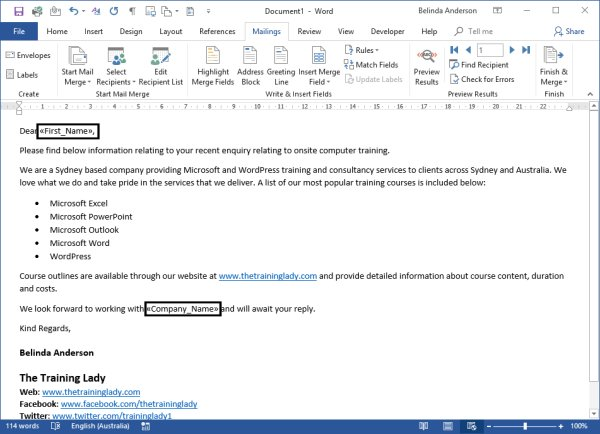The width and height of the screenshot is (600, 434).
Task: Click the Undo arrow icon
Action: (x=73, y=11)
